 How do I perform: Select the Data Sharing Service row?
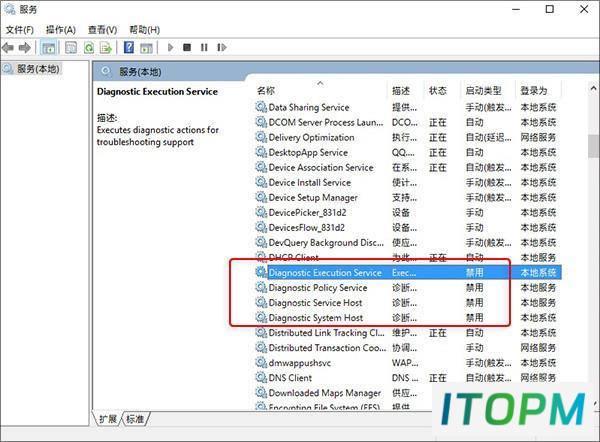point(407,108)
